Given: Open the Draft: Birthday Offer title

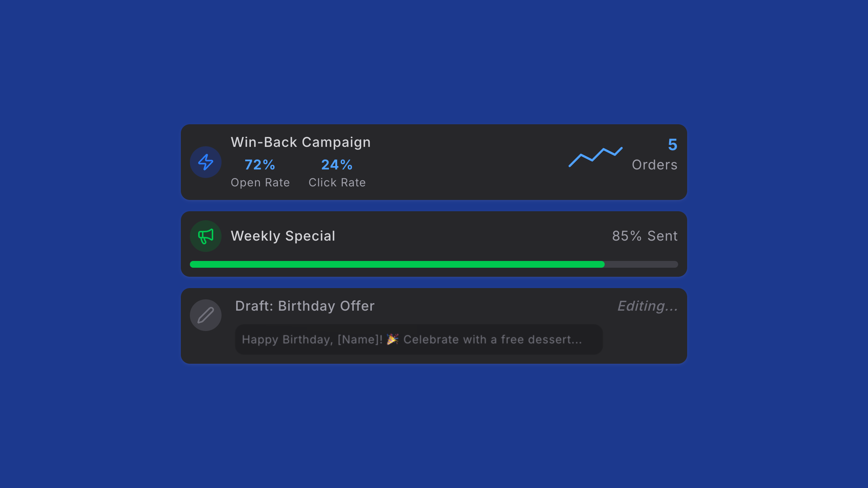Looking at the screenshot, I should (305, 306).
